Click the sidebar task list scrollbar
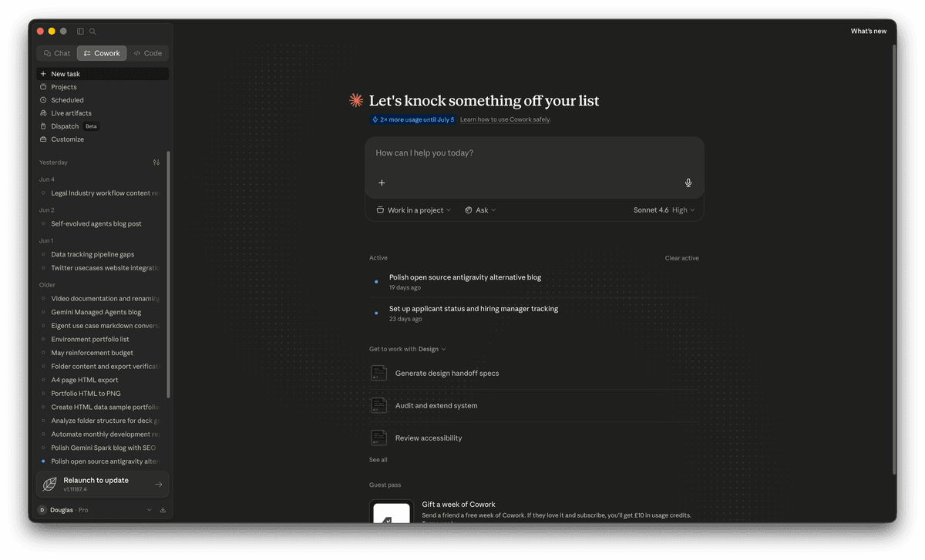The height and width of the screenshot is (560, 925). (x=168, y=273)
